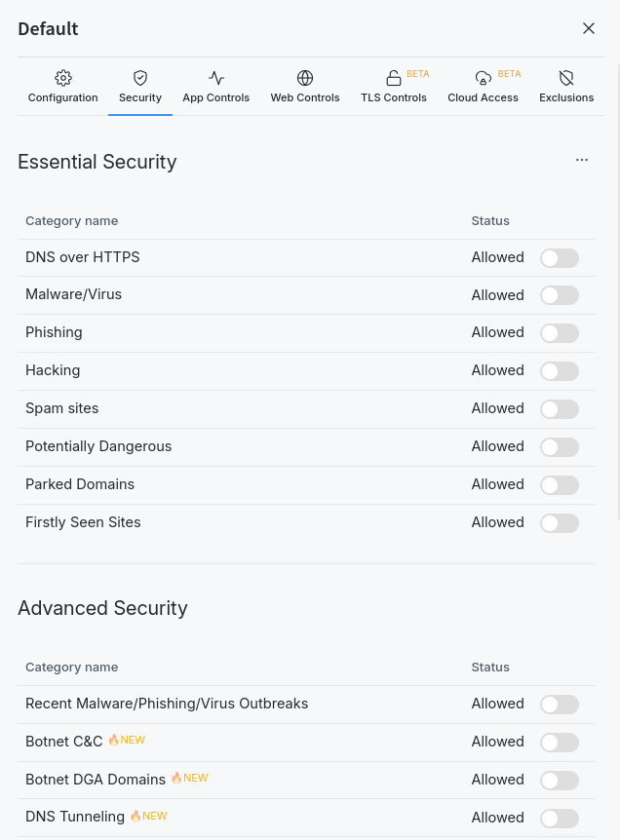Screen dimensions: 620x840
Task: Toggle Parked Domains switch
Action: [x=560, y=485]
